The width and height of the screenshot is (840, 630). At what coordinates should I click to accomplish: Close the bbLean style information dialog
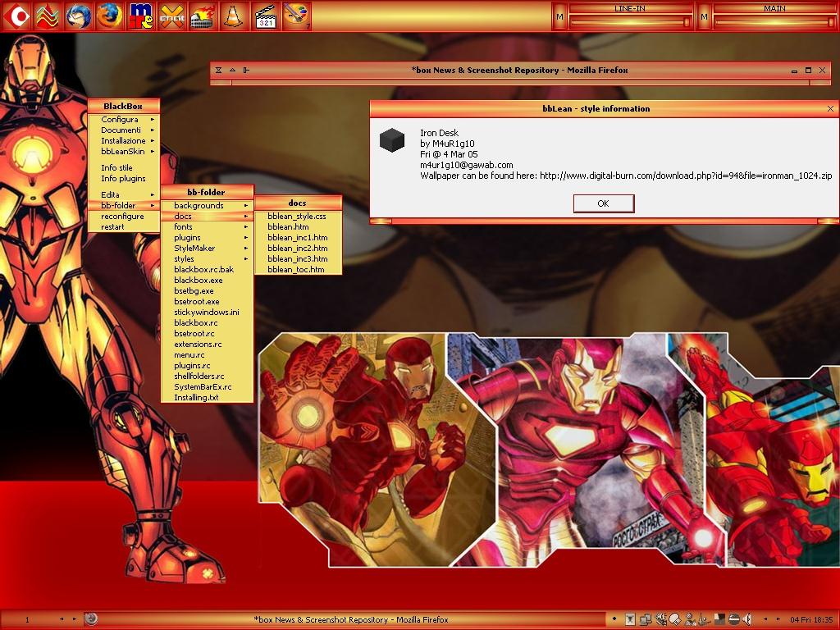click(830, 109)
